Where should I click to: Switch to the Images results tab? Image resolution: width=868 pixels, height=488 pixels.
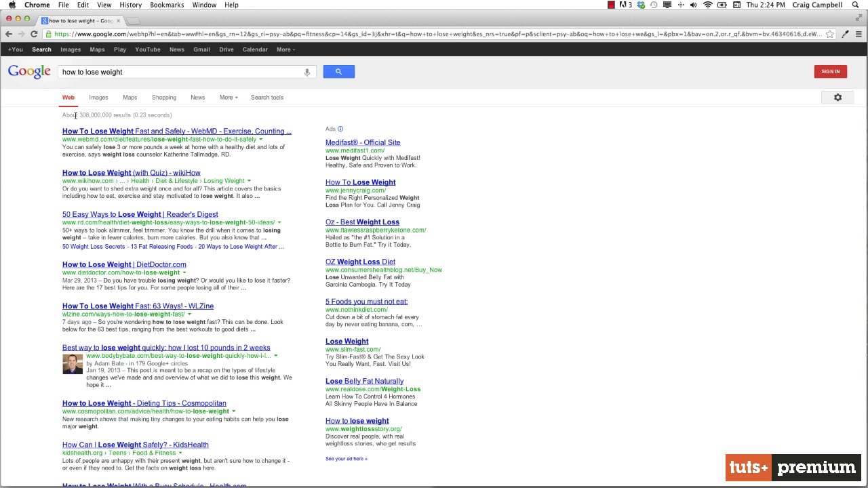click(98, 98)
